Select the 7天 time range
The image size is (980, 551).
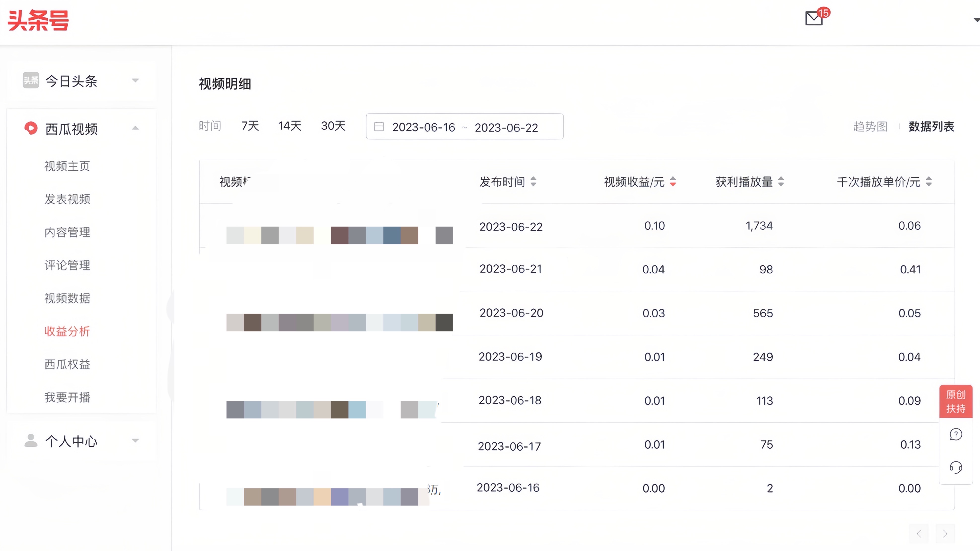point(250,126)
